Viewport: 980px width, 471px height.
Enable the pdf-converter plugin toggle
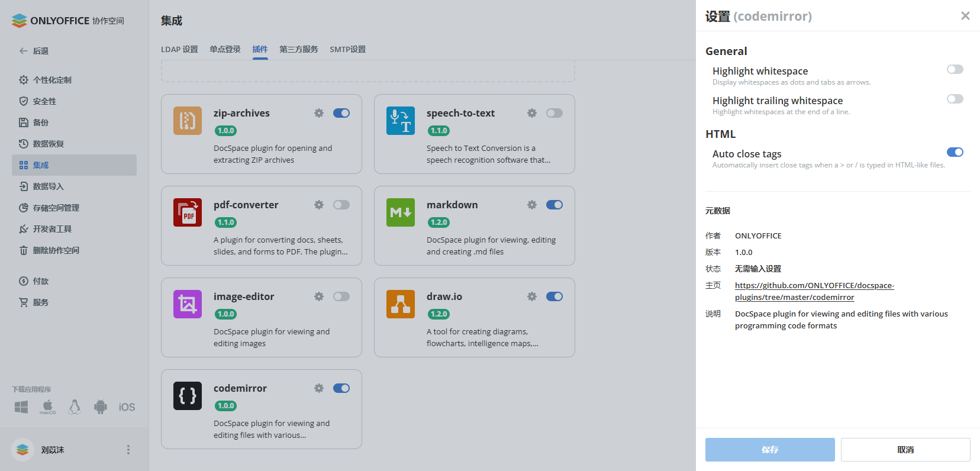pyautogui.click(x=341, y=205)
